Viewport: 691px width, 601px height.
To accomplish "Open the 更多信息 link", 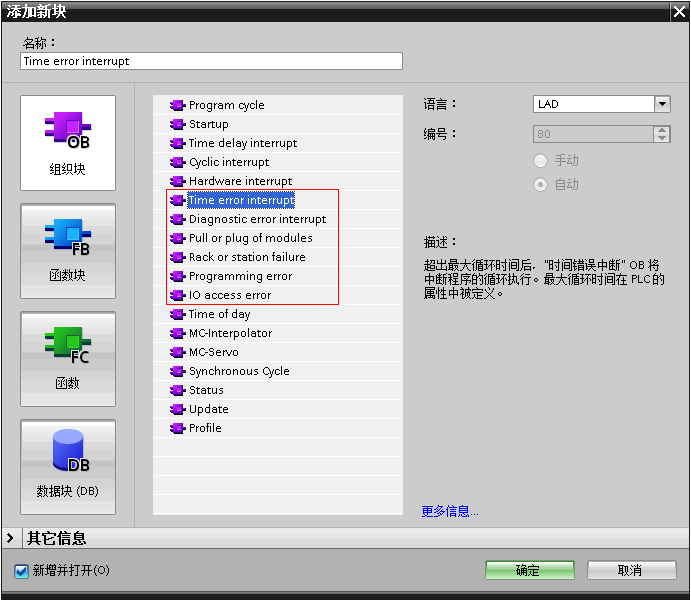I will pyautogui.click(x=450, y=511).
